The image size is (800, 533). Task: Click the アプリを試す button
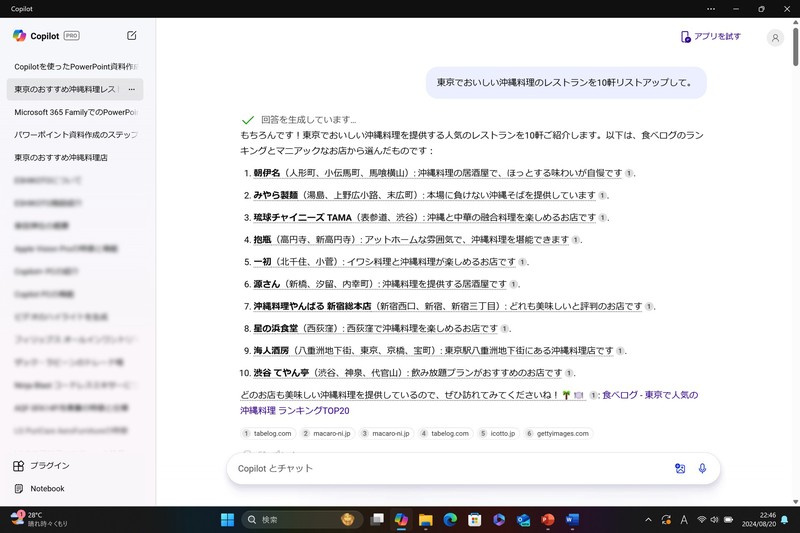pos(711,36)
